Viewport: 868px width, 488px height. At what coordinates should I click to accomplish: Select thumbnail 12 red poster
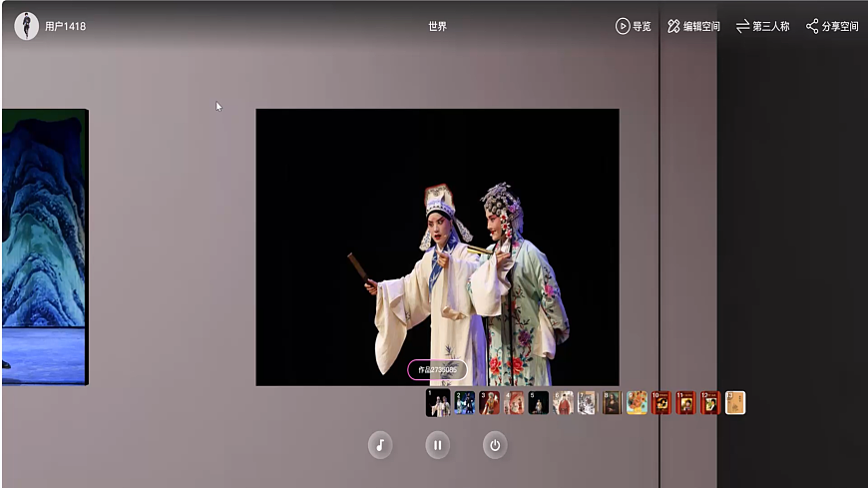point(710,403)
